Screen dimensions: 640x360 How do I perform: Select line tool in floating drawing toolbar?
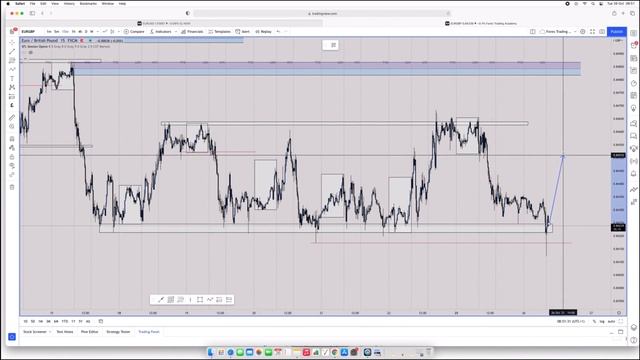pos(161,300)
